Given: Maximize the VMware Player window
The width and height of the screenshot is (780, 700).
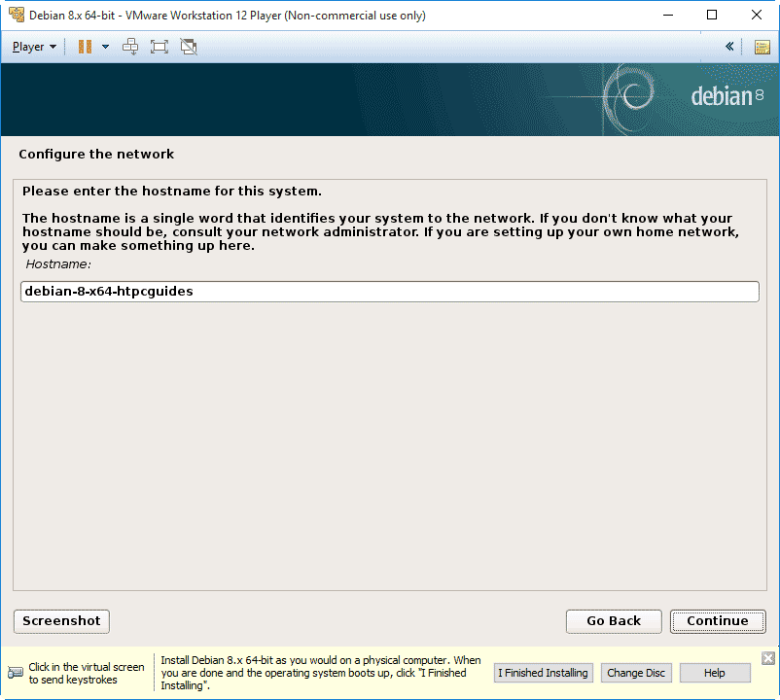Looking at the screenshot, I should coord(712,16).
